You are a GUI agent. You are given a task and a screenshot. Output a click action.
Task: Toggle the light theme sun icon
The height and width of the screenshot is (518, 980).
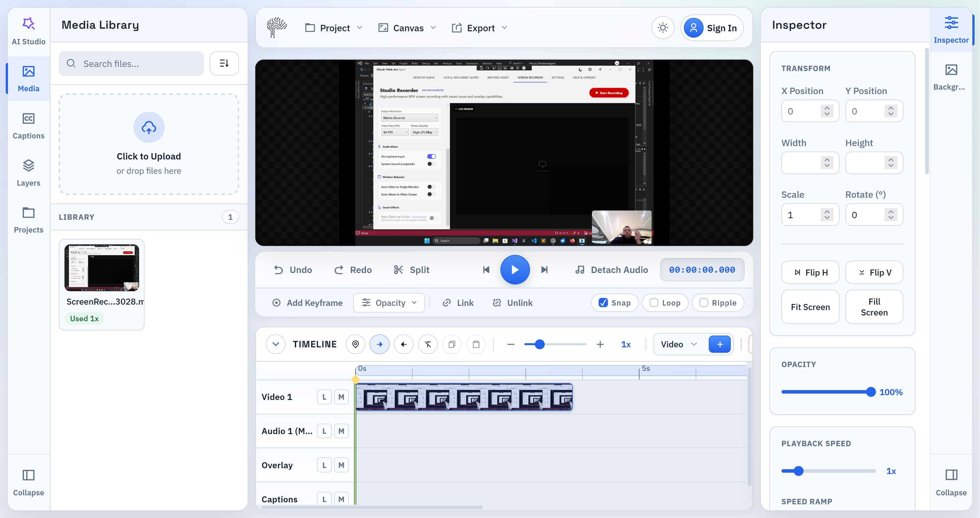pyautogui.click(x=663, y=28)
